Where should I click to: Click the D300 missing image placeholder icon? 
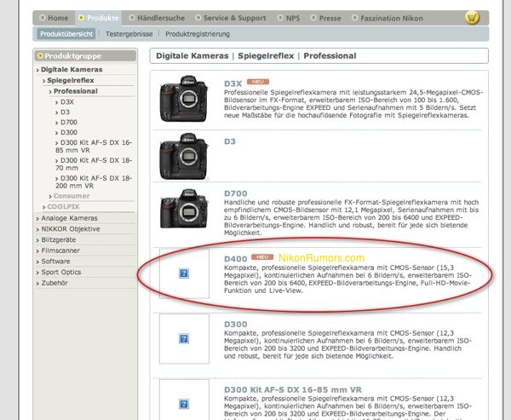pos(184,338)
